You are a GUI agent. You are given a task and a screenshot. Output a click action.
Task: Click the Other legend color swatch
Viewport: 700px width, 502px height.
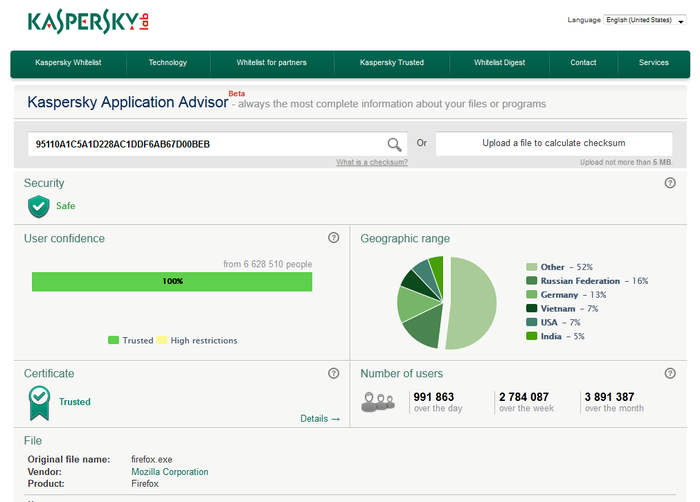coord(531,267)
